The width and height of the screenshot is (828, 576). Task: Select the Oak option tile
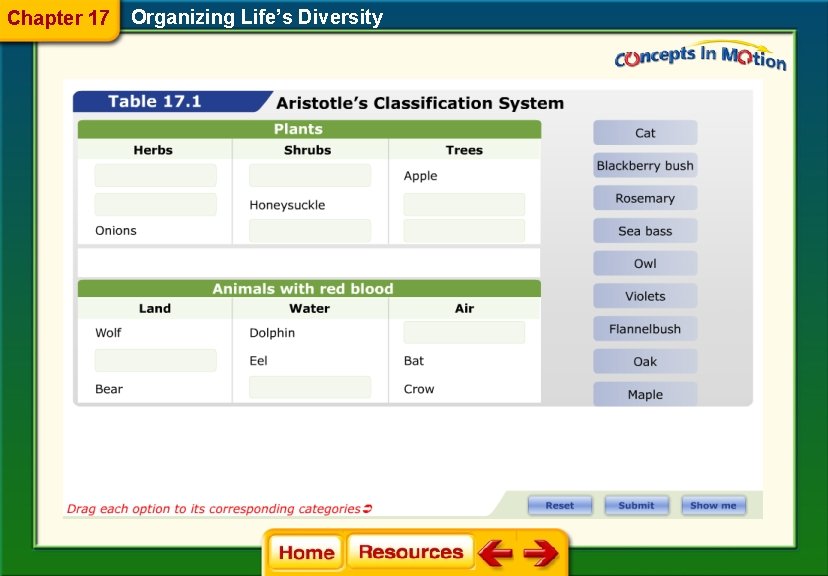point(645,362)
